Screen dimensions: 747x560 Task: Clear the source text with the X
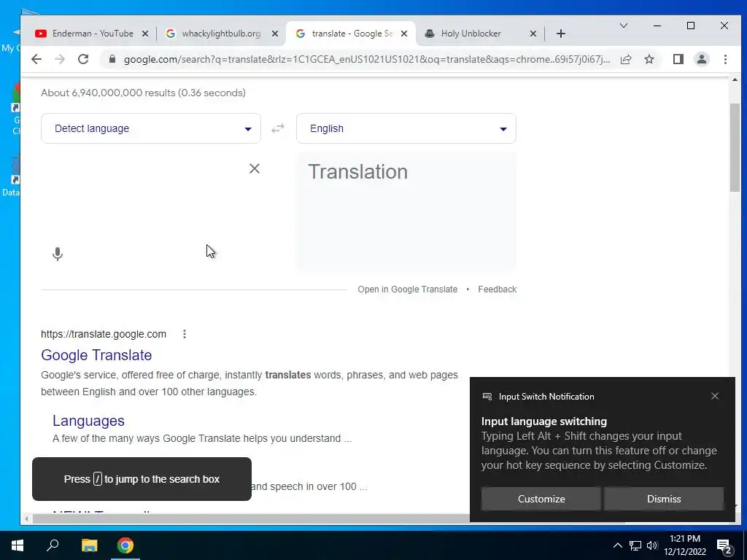pyautogui.click(x=255, y=168)
